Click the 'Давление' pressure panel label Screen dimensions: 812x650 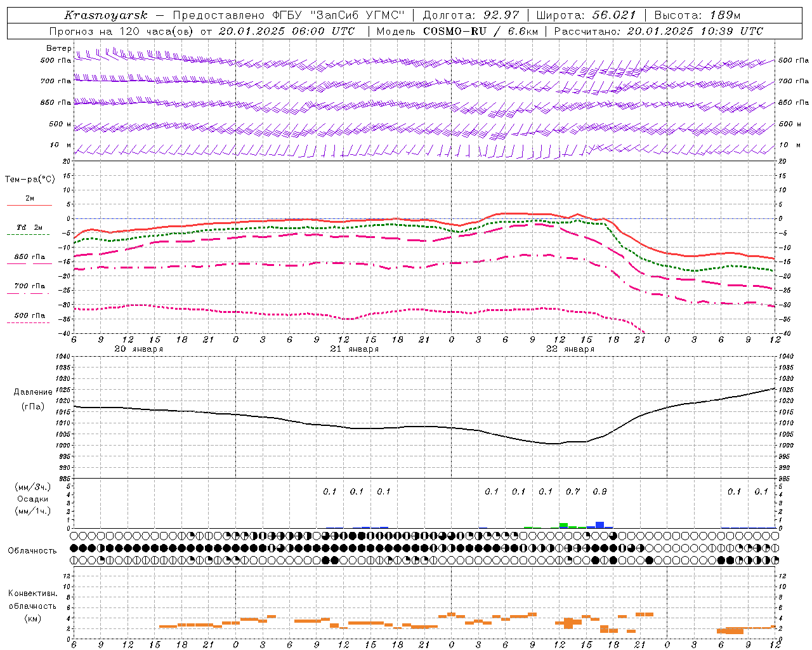click(33, 392)
